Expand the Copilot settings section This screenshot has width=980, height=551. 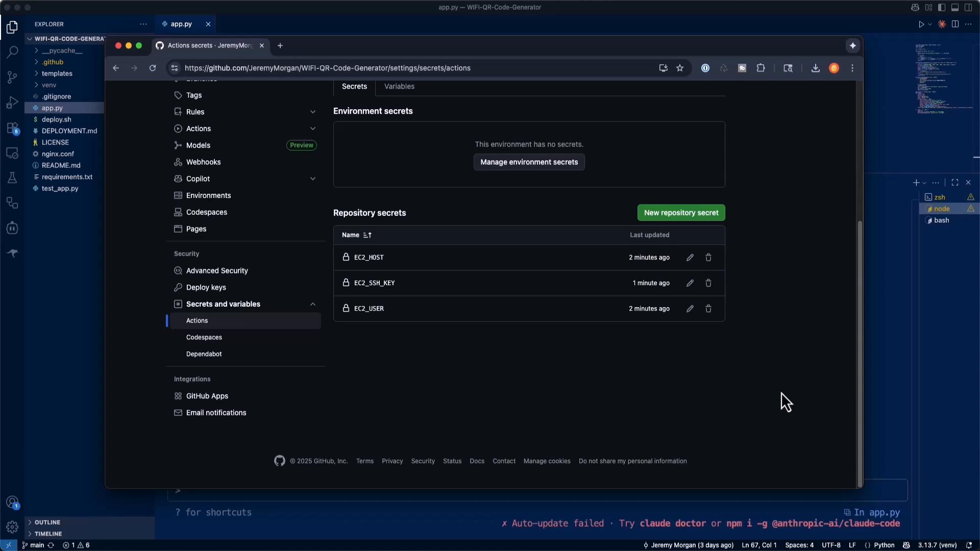point(313,179)
